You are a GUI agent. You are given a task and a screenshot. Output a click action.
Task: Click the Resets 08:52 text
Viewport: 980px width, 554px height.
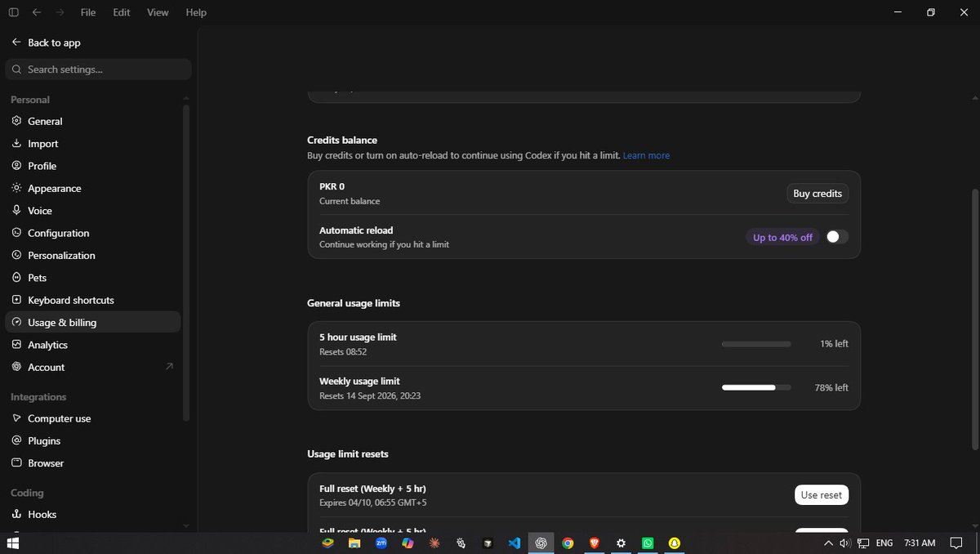tap(343, 352)
